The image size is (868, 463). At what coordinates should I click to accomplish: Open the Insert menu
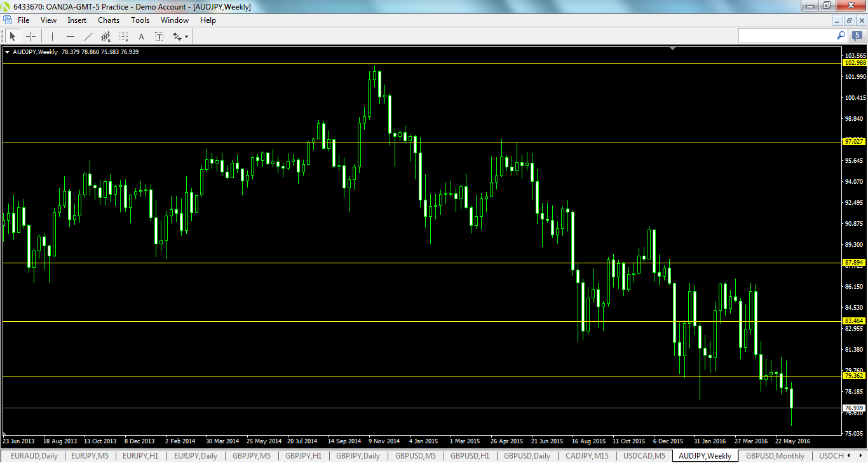tap(76, 20)
